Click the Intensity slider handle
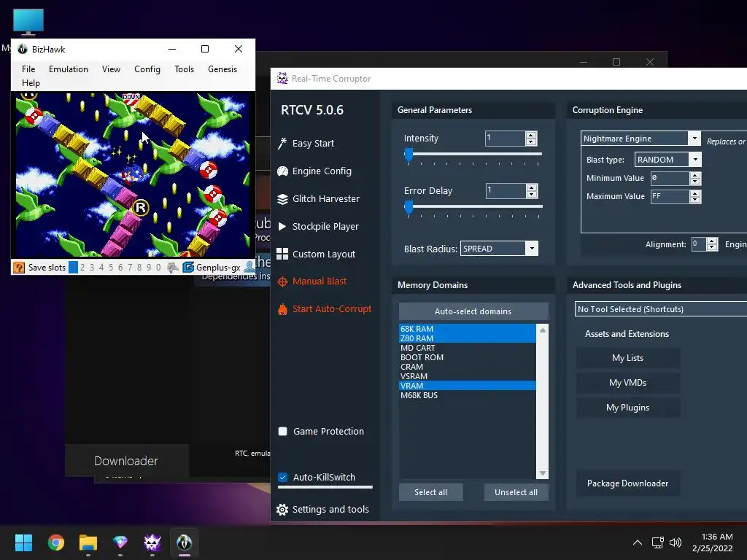The image size is (747, 560). coord(409,155)
